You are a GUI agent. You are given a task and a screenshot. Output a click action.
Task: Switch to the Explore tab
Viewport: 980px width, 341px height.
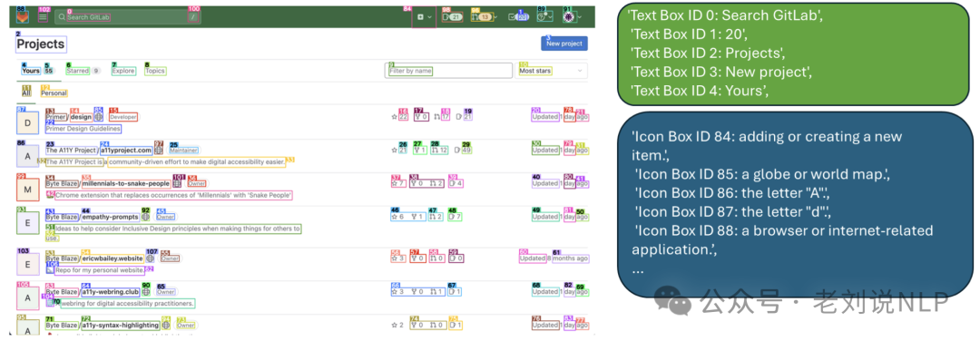click(x=123, y=72)
